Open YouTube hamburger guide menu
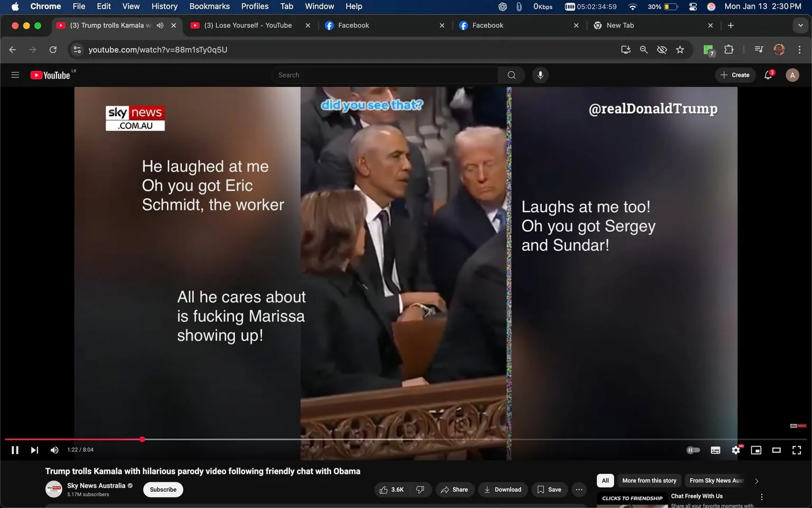 (15, 75)
